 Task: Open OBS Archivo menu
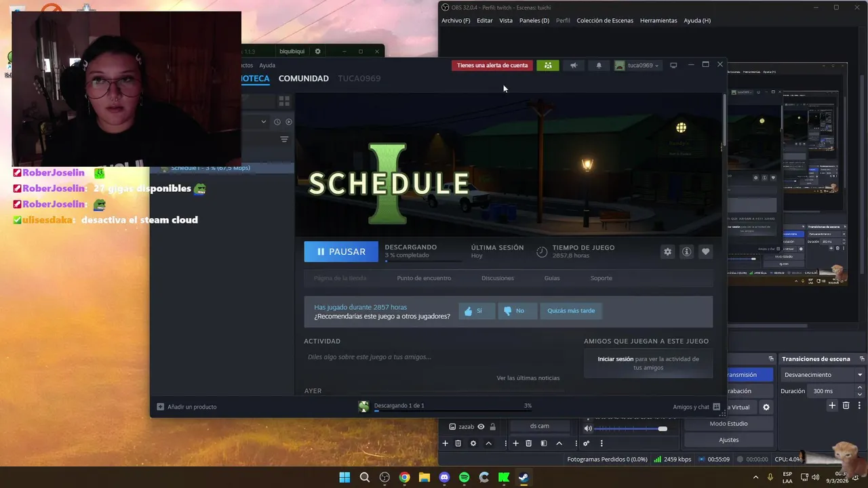pos(456,20)
